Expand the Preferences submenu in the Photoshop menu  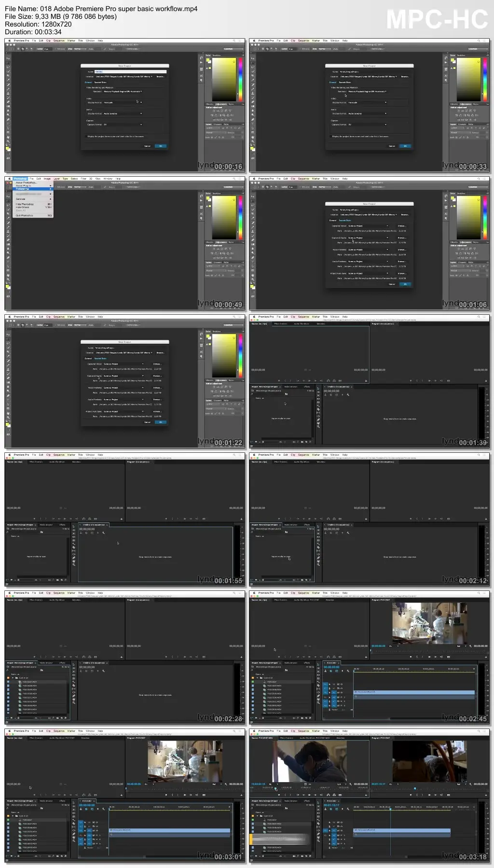pyautogui.click(x=33, y=189)
